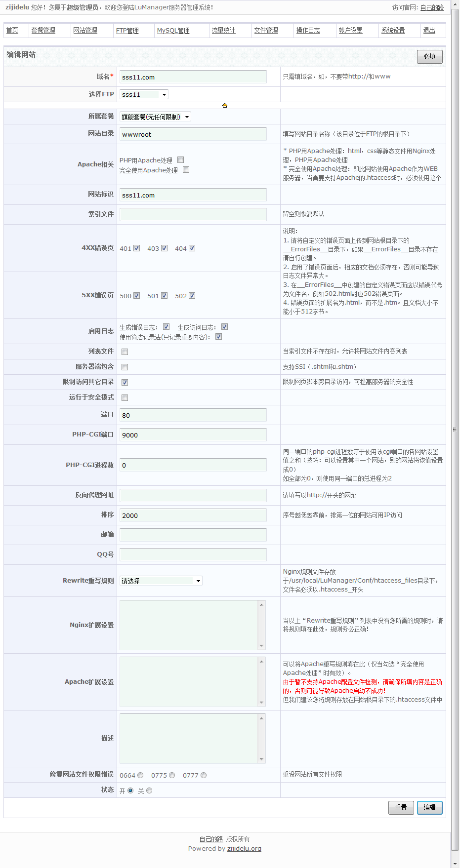Disable the 生成错误日志 checkbox
The image size is (460, 868).
tap(167, 327)
